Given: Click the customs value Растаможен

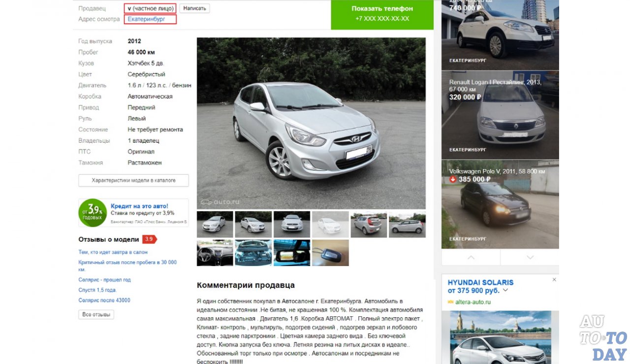Looking at the screenshot, I should (145, 162).
